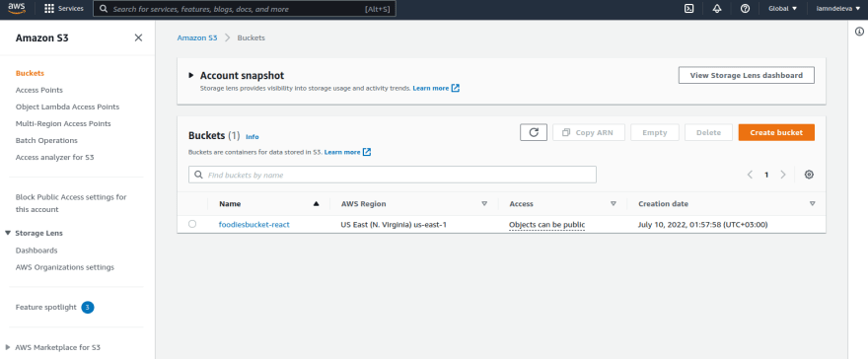Open Object Lambda Access Points
868x359 pixels.
[x=67, y=107]
